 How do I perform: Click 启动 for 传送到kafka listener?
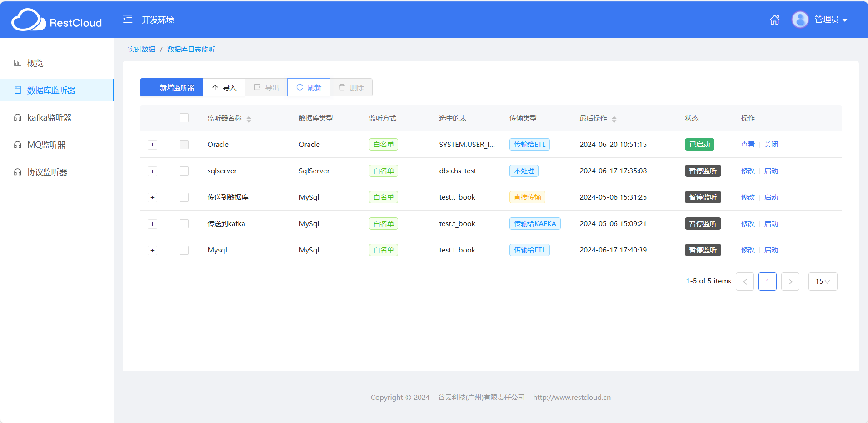pyautogui.click(x=771, y=223)
